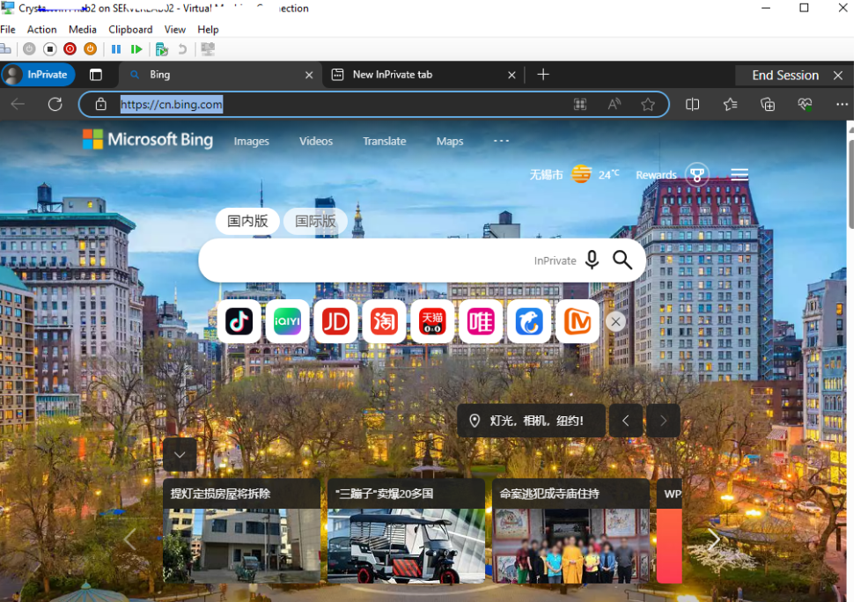Screen dimensions: 868x602
Task: Close the New InPrivate tab
Action: coord(512,75)
